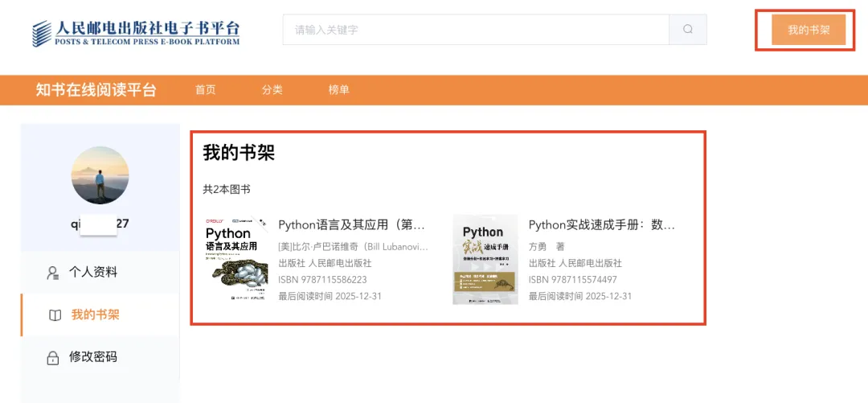Click the user avatar photo
Image resolution: width=868 pixels, height=403 pixels.
click(x=100, y=175)
